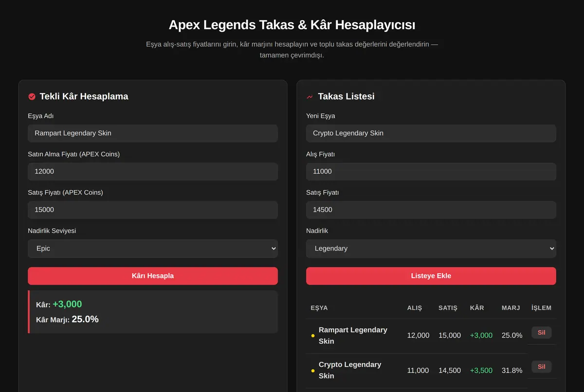The width and height of the screenshot is (584, 392).
Task: Click the Nadirlik Seviyesi label
Action: (x=52, y=231)
